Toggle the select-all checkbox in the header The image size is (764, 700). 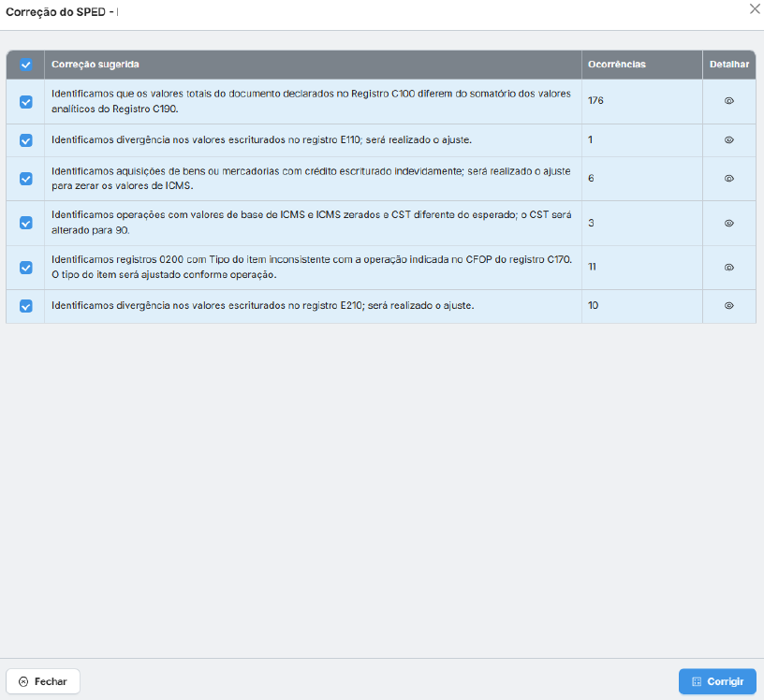point(26,65)
